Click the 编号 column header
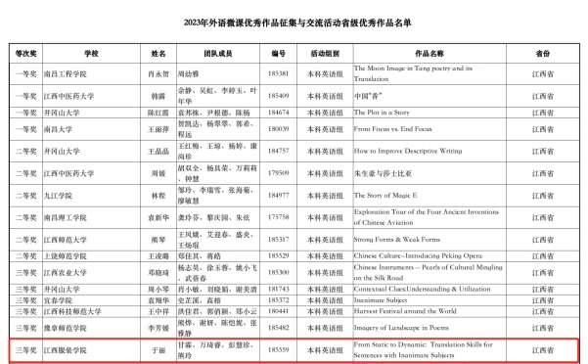Viewport: 588px width, 364px height. point(278,53)
